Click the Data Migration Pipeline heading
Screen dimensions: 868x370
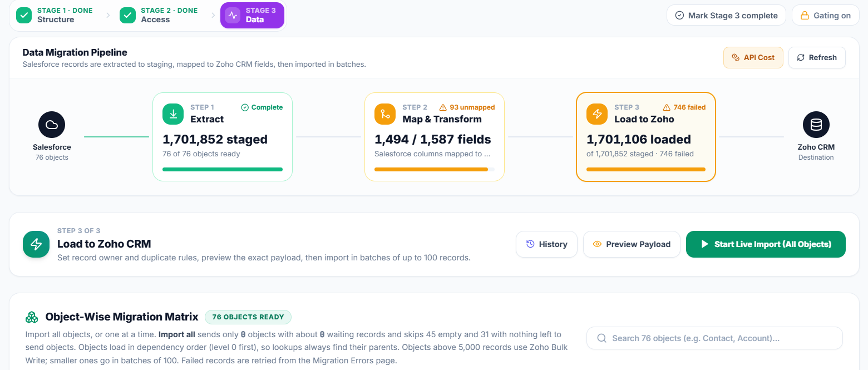coord(75,52)
